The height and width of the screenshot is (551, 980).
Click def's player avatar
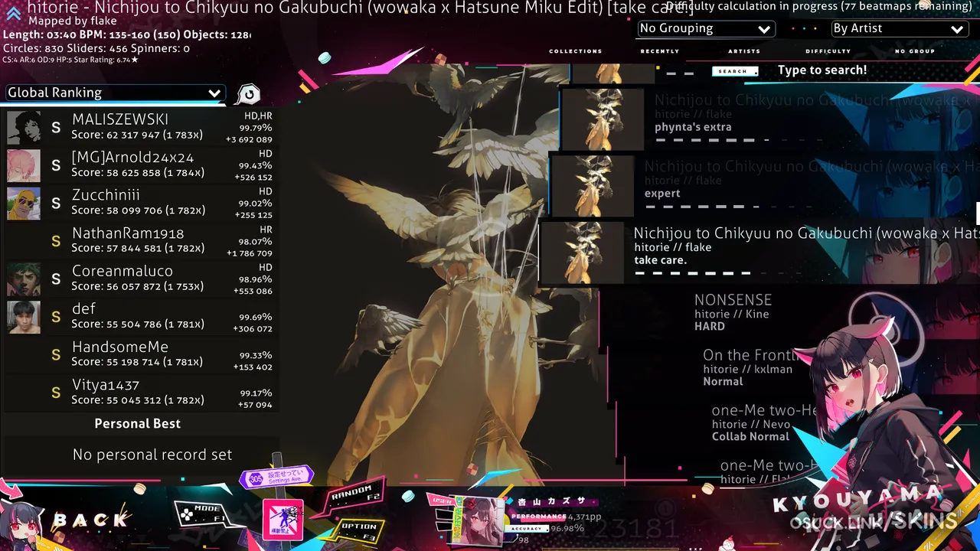tap(24, 317)
